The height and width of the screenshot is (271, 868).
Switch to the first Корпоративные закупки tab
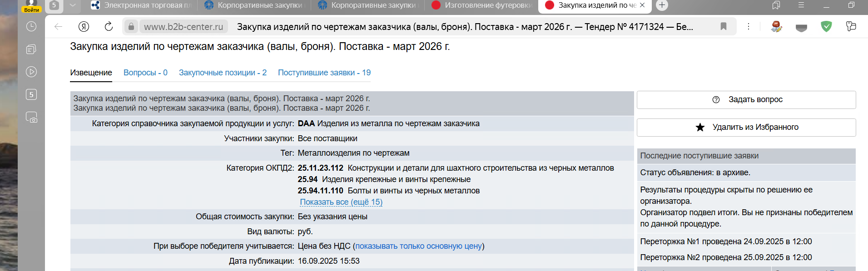[254, 5]
